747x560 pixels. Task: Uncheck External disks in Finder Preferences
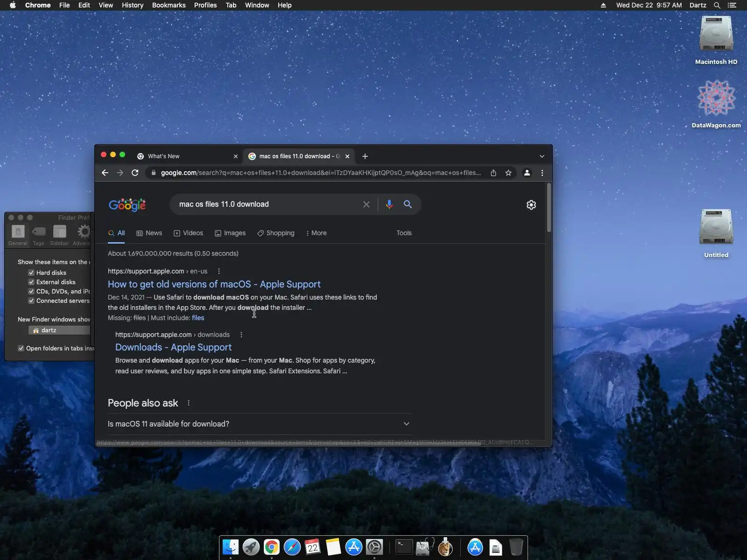click(x=31, y=282)
